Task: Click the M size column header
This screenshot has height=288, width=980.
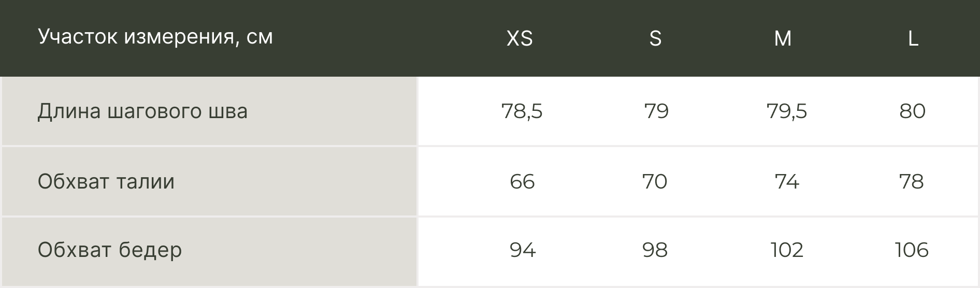Action: pos(783,38)
